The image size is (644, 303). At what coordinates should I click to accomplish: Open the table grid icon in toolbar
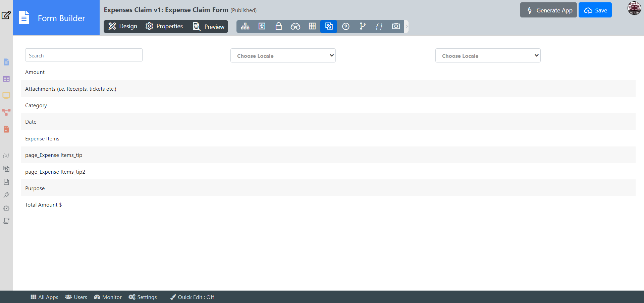312,26
